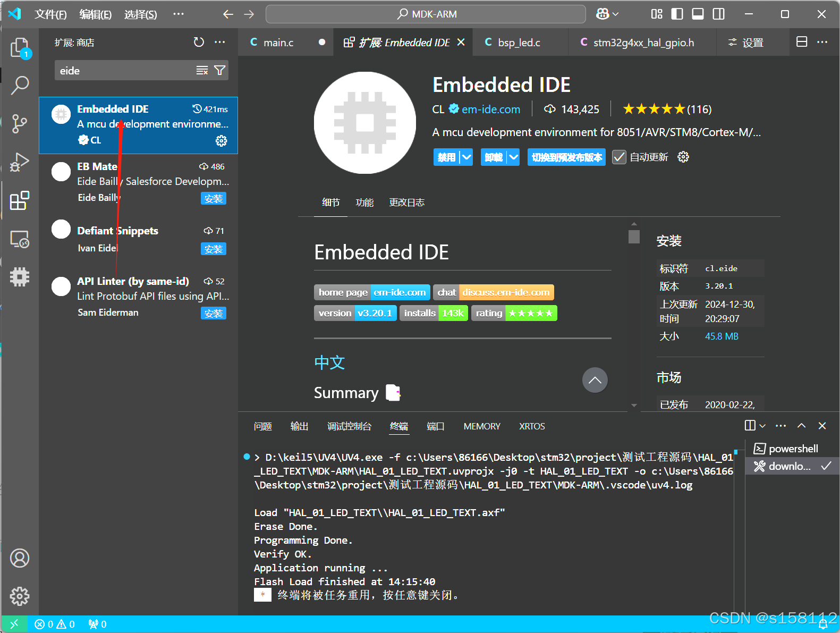840x633 pixels.
Task: Switch to stm32g4xx_hal_gpio.h tab
Action: click(643, 43)
